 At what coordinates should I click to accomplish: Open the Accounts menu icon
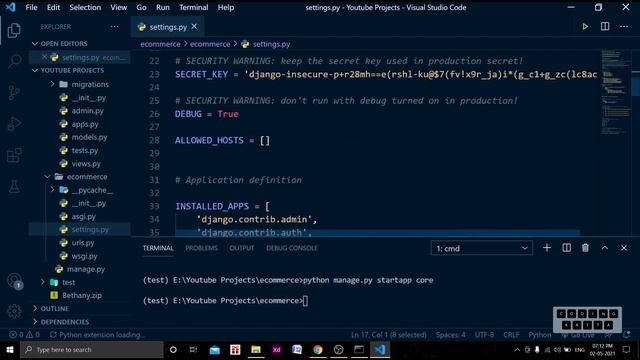(x=14, y=281)
